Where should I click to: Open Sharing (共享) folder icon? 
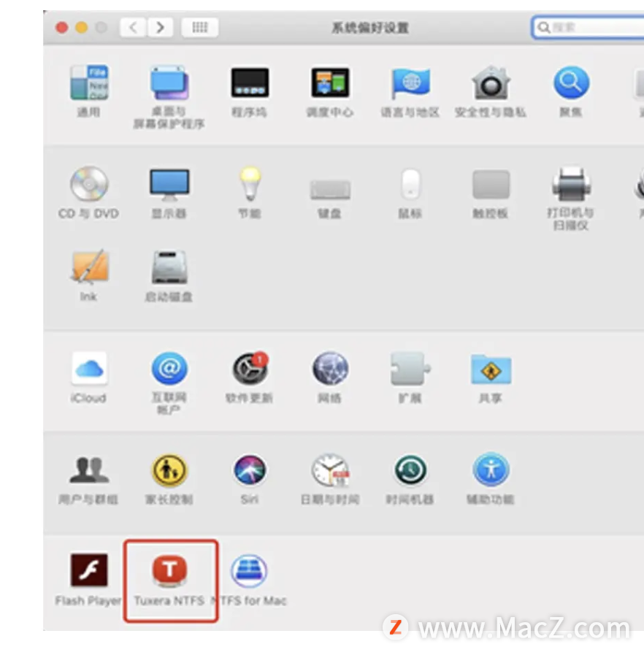coord(491,369)
